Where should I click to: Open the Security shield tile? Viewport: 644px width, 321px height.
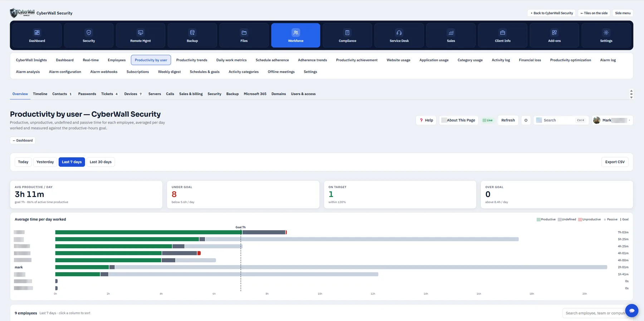pos(89,35)
